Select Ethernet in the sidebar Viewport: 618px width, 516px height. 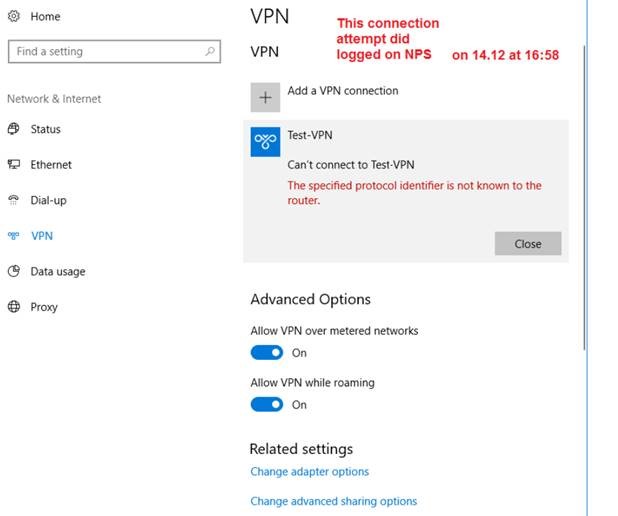pyautogui.click(x=51, y=164)
